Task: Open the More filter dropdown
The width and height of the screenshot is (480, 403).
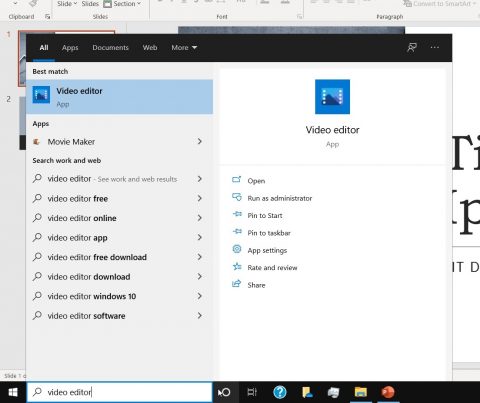Action: pos(184,48)
